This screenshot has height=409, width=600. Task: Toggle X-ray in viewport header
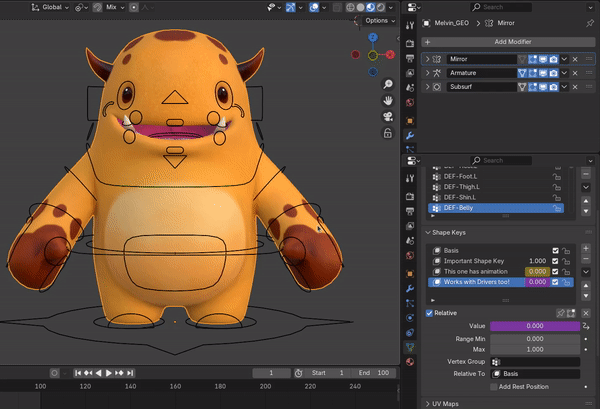337,7
